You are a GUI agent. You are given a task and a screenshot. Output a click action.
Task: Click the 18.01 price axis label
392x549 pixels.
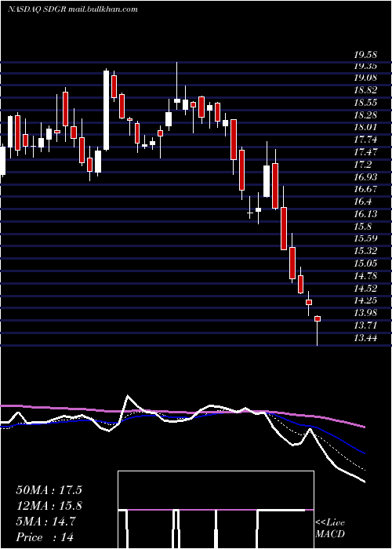[x=365, y=127]
